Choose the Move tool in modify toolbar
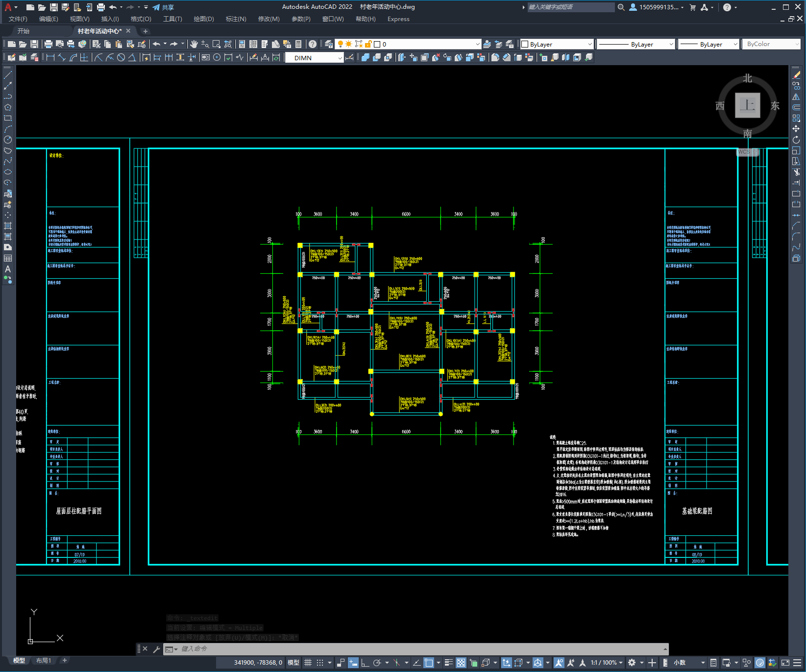 pos(796,129)
